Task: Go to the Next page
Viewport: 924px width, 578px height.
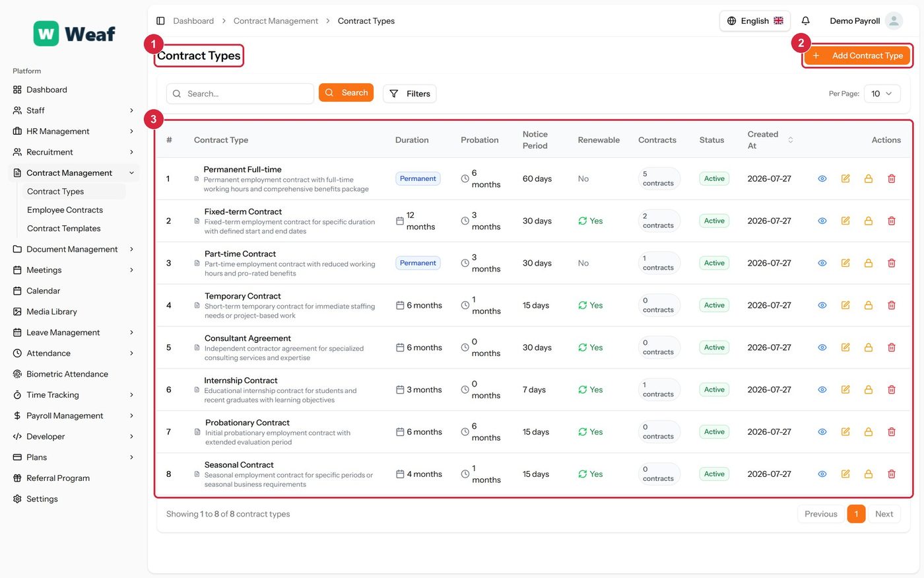Action: 884,515
